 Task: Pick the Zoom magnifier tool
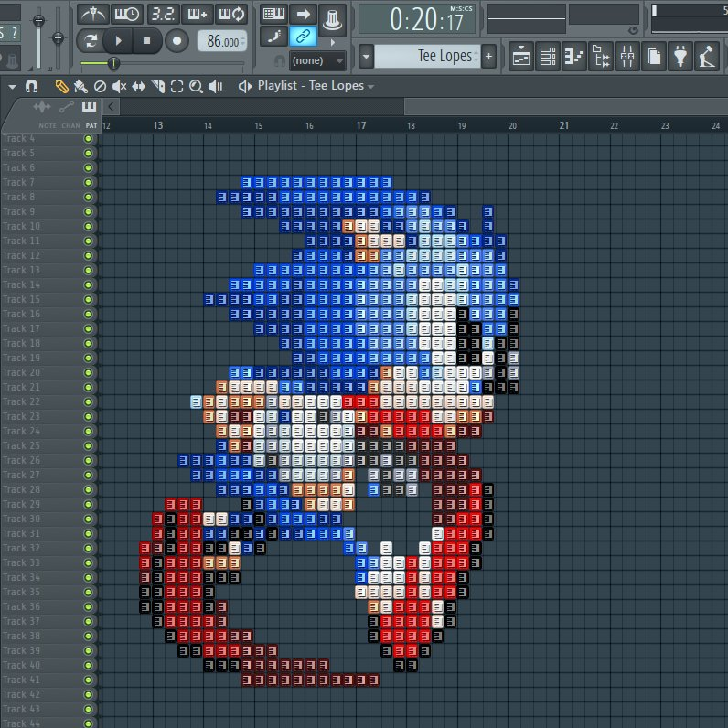(196, 86)
